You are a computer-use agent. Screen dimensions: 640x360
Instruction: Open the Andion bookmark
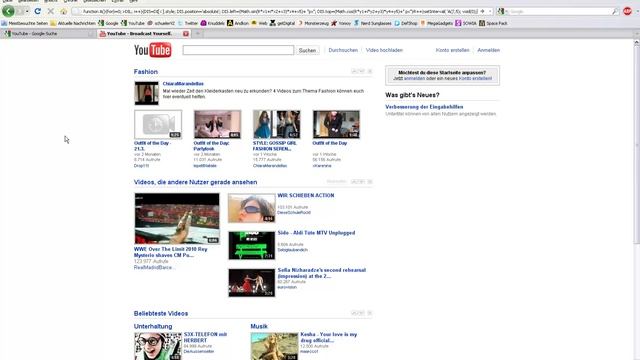(x=238, y=23)
